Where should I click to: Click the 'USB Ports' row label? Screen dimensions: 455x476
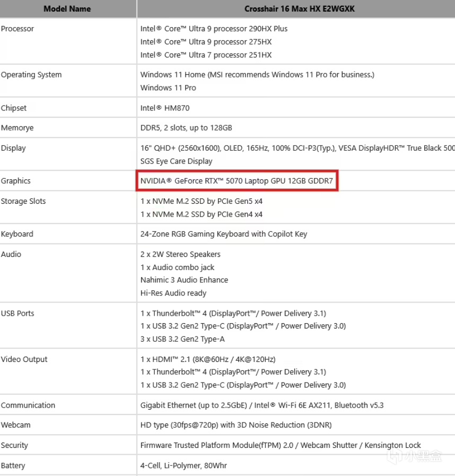(17, 313)
